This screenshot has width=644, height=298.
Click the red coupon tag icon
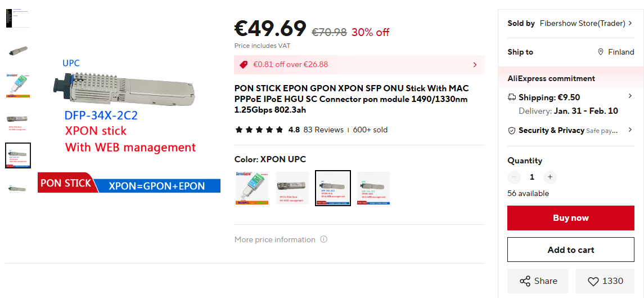click(x=244, y=65)
